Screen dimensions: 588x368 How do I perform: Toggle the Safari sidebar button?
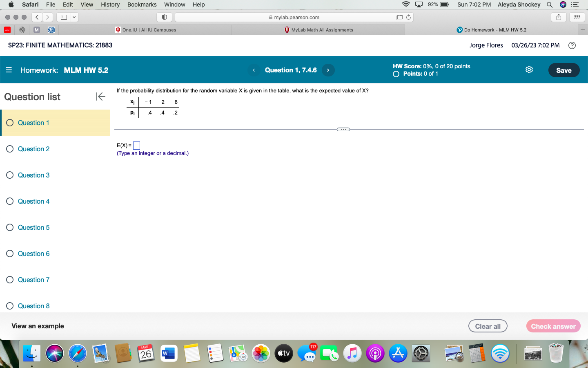[x=64, y=17]
